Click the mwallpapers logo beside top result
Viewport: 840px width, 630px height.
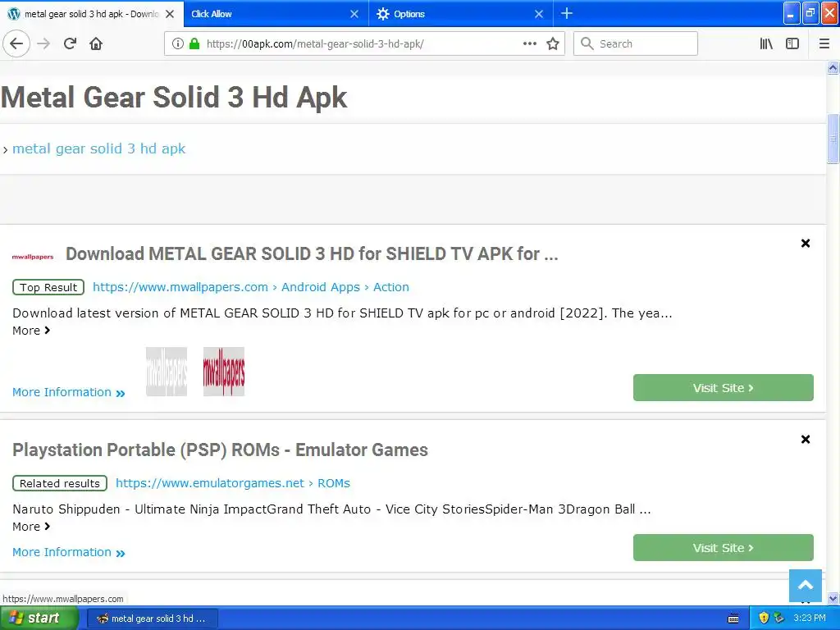[x=33, y=257]
